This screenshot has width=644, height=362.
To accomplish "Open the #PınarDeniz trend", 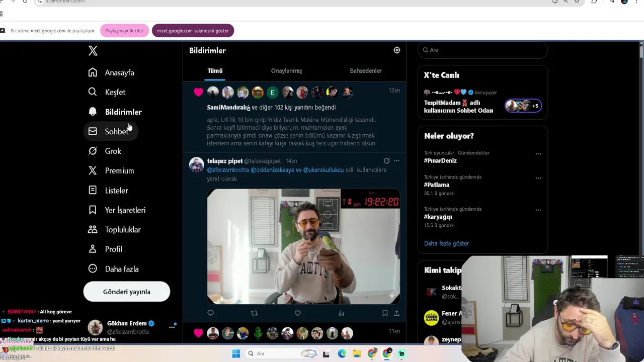I will click(440, 161).
